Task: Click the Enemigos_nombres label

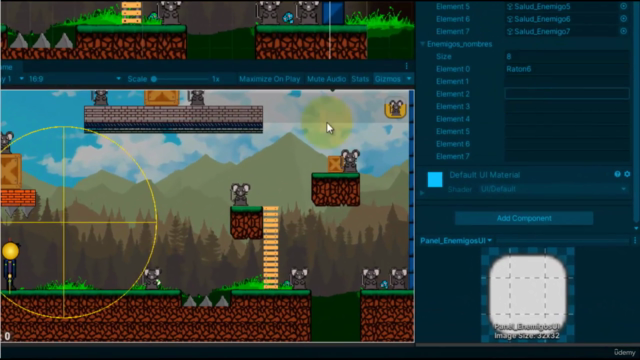Action: coord(460,44)
